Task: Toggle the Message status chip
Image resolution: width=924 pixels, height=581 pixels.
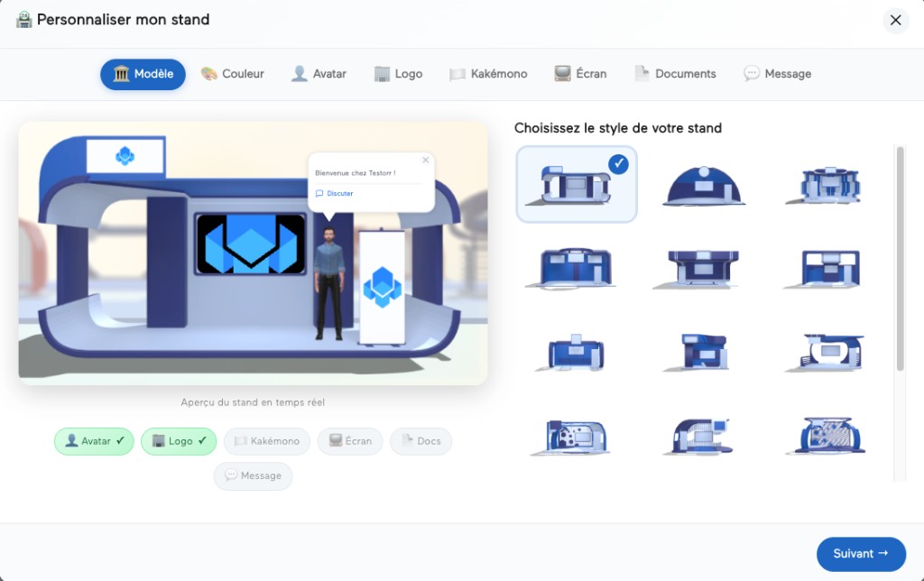Action: tap(253, 475)
